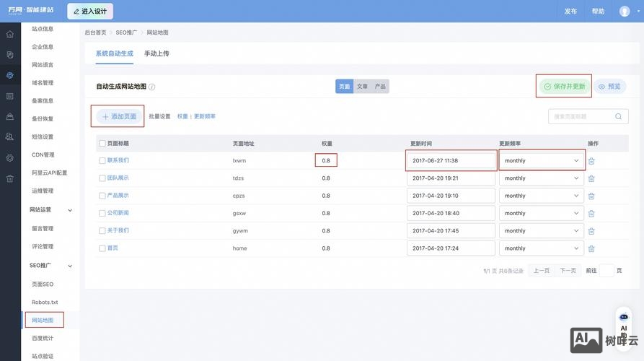
Task: Click the user avatar icon at top right
Action: (x=625, y=11)
